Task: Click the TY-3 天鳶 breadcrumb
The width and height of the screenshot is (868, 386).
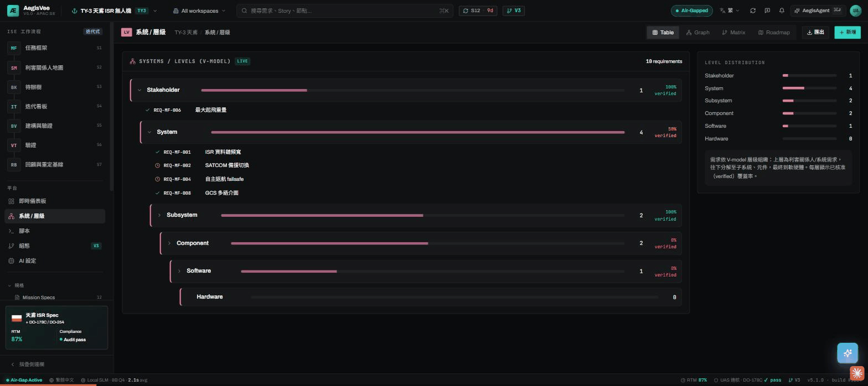Action: click(x=186, y=33)
